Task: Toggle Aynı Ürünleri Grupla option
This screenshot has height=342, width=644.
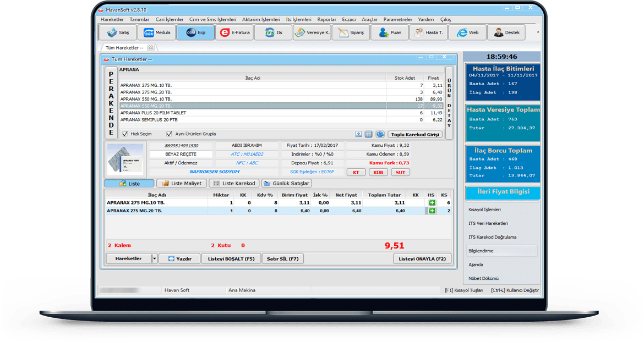Action: [169, 134]
